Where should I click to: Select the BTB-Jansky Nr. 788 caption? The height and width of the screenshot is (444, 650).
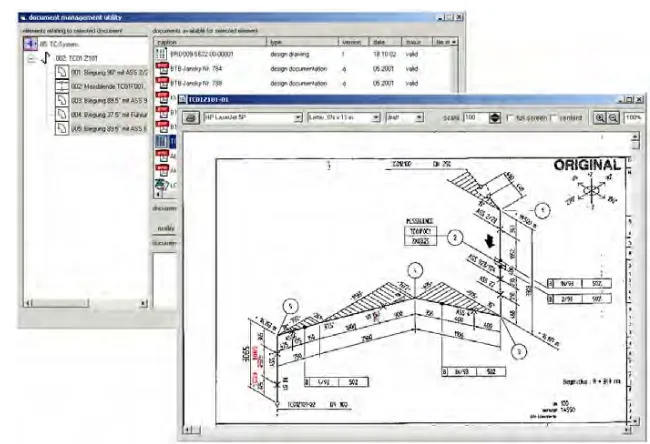(x=196, y=83)
